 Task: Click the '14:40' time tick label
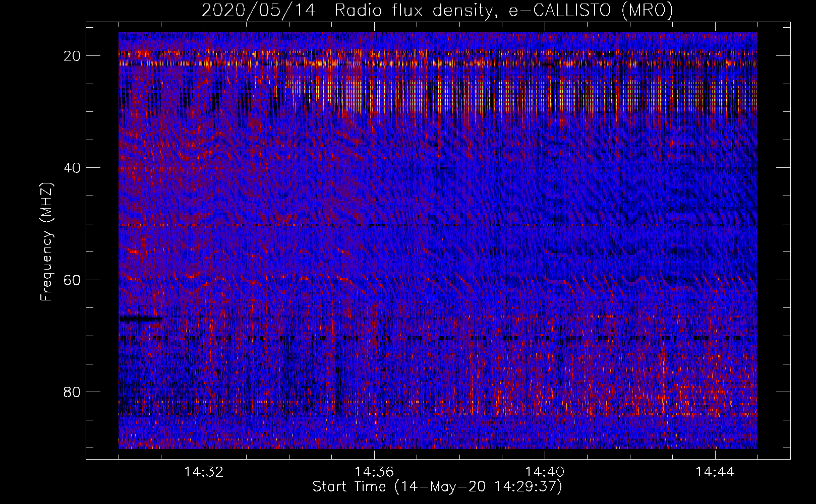point(545,472)
